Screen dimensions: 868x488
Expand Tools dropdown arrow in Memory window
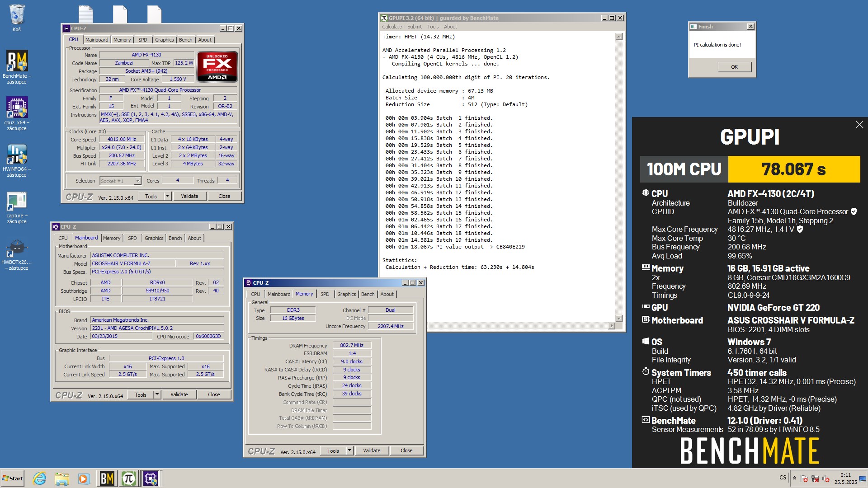coord(349,450)
